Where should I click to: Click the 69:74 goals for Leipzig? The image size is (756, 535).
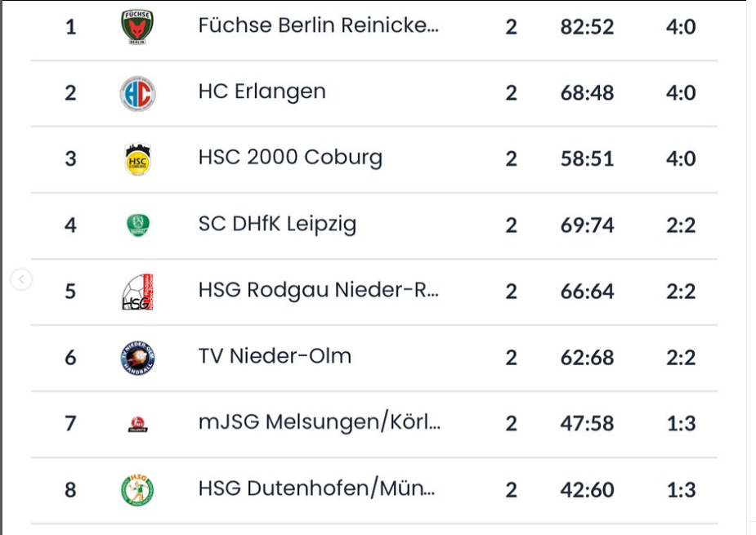587,225
